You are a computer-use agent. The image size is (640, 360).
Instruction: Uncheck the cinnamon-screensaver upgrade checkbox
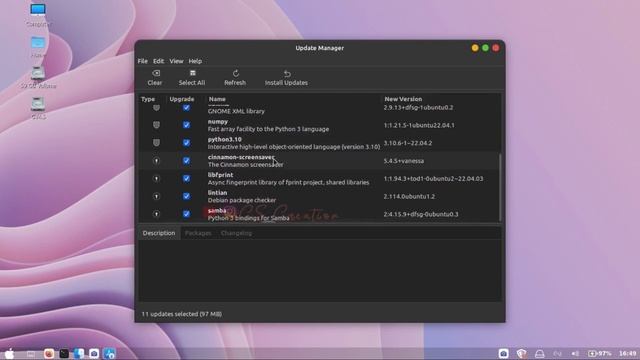186,161
